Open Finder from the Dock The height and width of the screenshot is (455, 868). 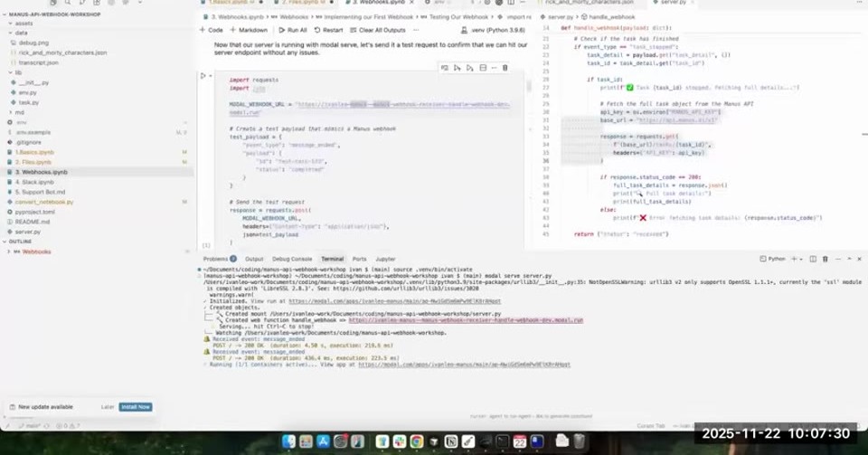(289, 441)
